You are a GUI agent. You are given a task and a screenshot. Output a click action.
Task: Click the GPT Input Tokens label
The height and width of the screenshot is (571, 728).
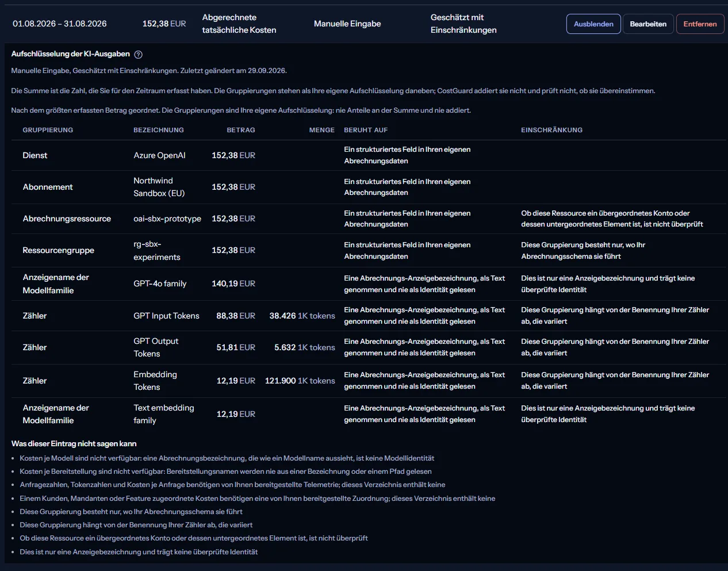click(x=166, y=316)
